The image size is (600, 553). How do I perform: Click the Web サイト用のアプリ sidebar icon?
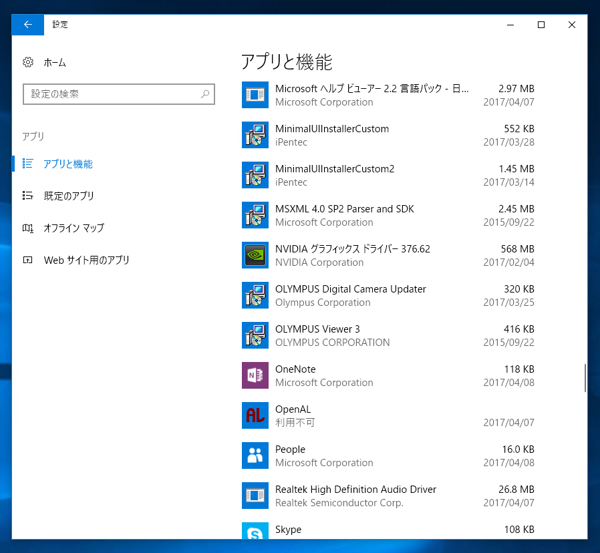pos(28,260)
